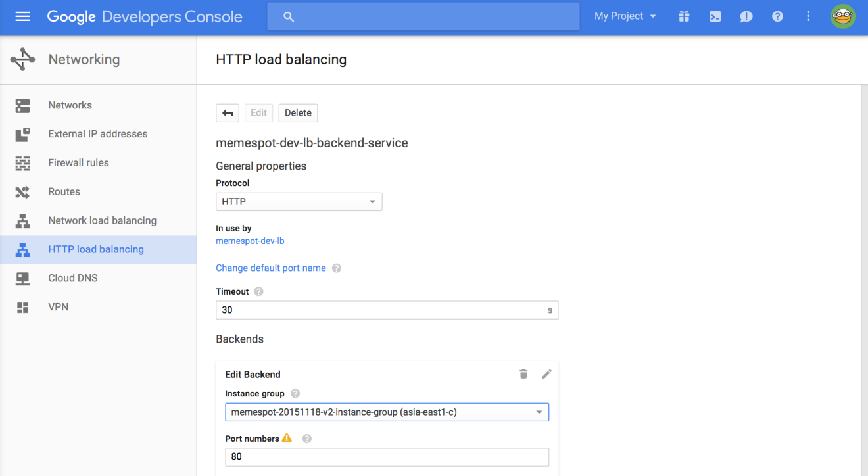Edit the backend using the pencil icon
Viewport: 868px width, 476px height.
pyautogui.click(x=546, y=373)
